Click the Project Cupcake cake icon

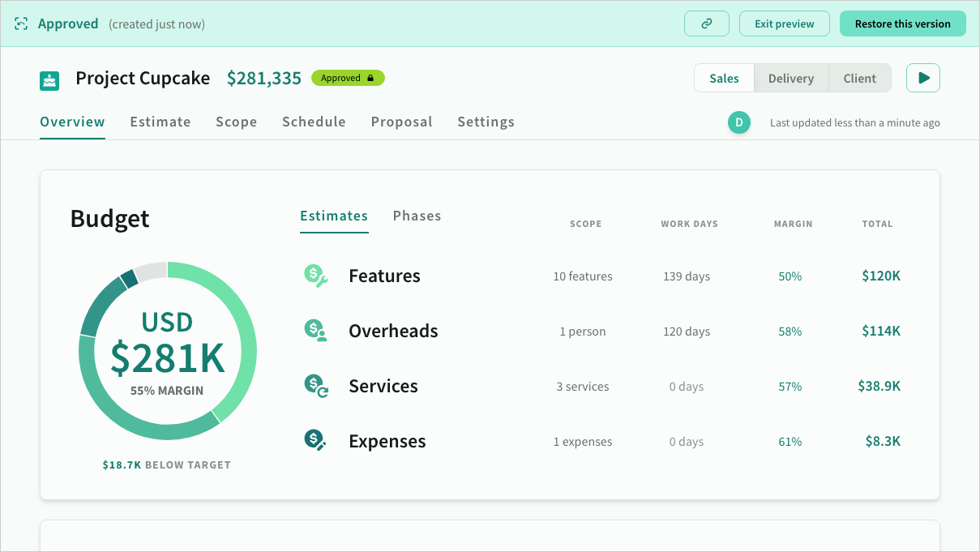(x=50, y=80)
